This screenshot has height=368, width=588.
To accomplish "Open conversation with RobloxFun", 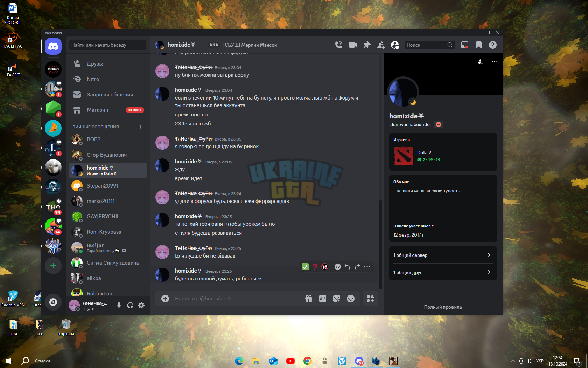I will 108,293.
